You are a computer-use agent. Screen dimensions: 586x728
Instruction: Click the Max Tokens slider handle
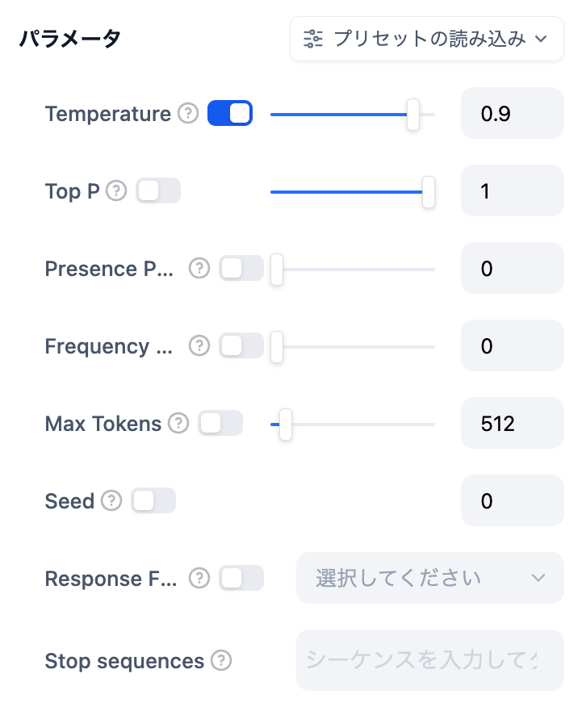[285, 424]
